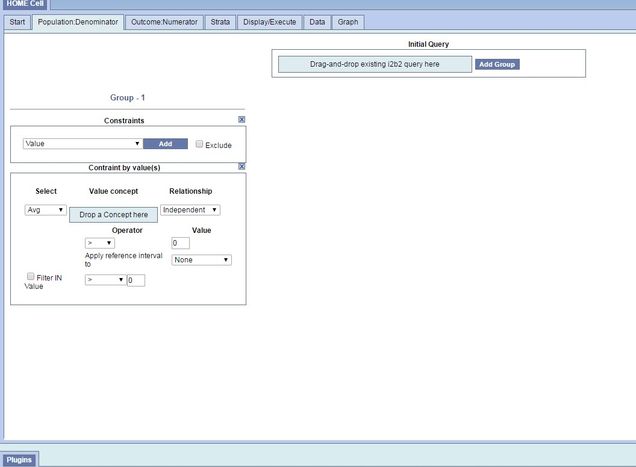The width and height of the screenshot is (636, 467).
Task: Expand the None reference interval dropdown
Action: pos(201,260)
